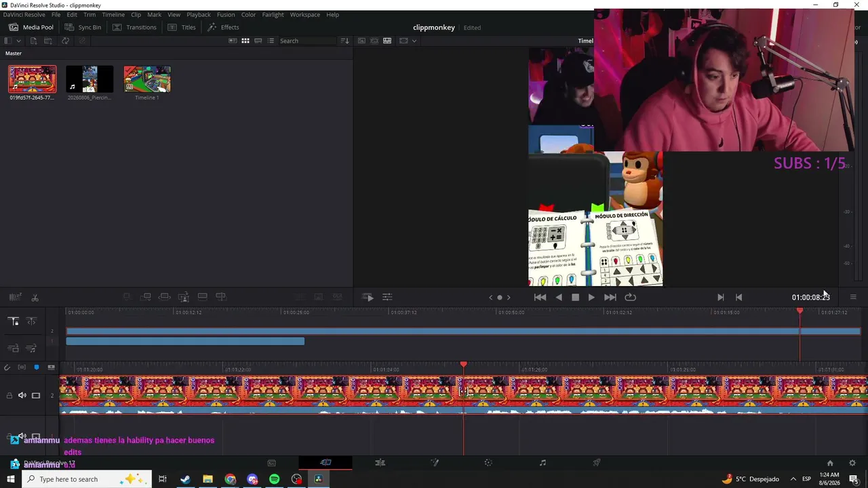Image resolution: width=868 pixels, height=488 pixels.
Task: Click the Close Up edit icon
Action: coord(183,297)
